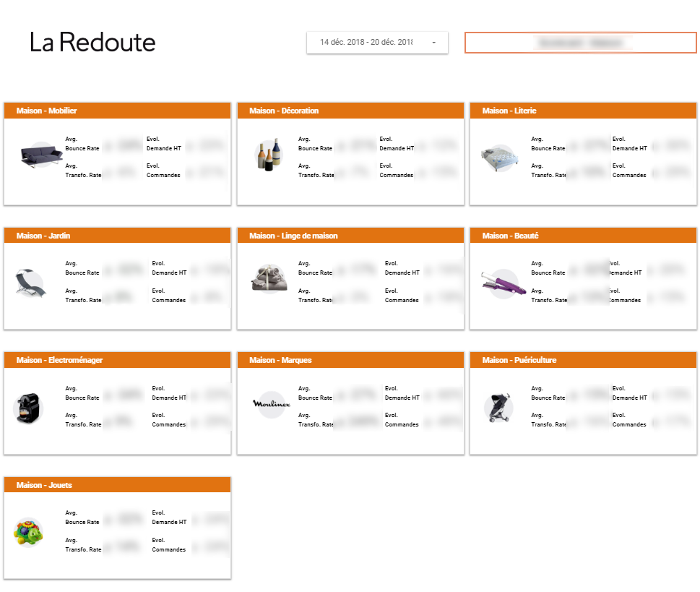Screen dimensions: 700x592
Task: Click the dropdown arrow of date picker
Action: tap(433, 43)
